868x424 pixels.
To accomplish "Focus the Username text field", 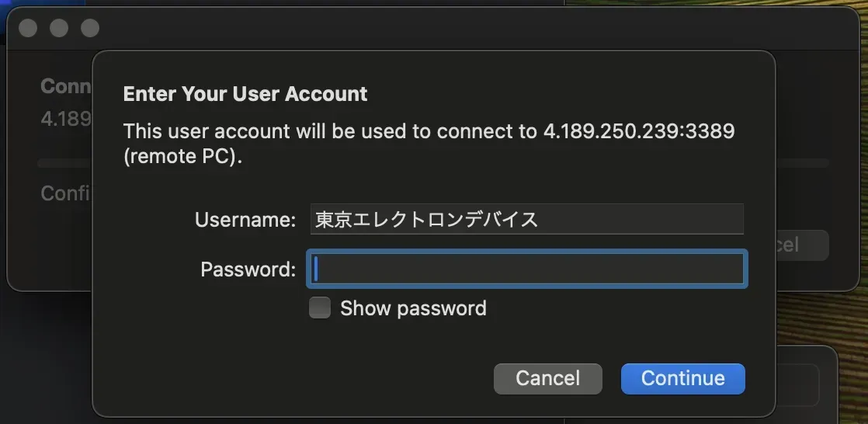I will [526, 219].
